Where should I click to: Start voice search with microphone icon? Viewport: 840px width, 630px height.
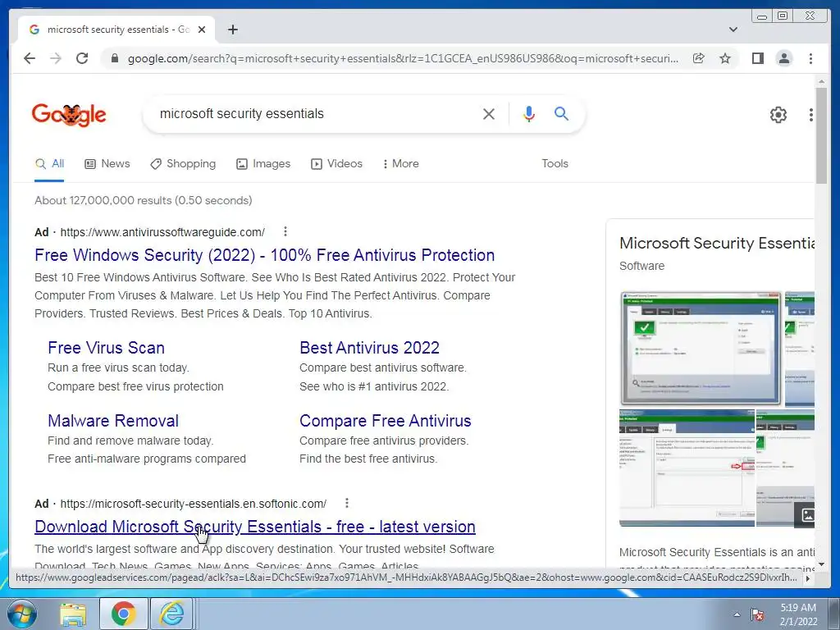click(529, 113)
